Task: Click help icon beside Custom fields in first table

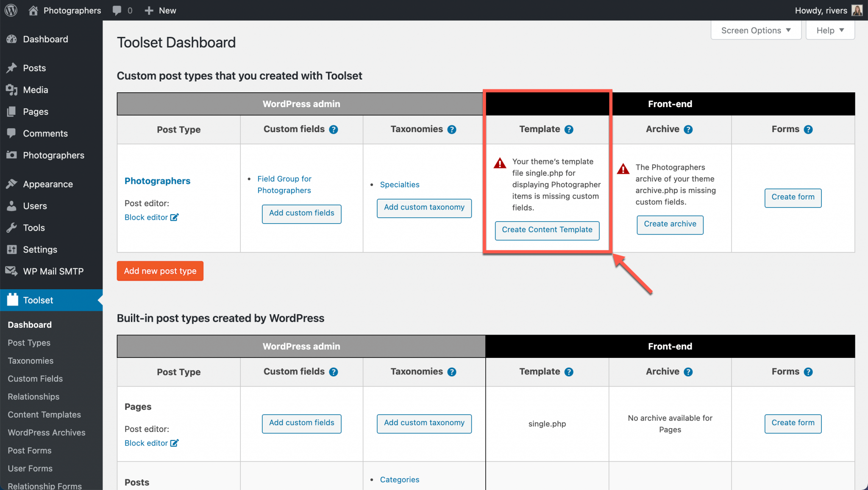Action: [334, 130]
